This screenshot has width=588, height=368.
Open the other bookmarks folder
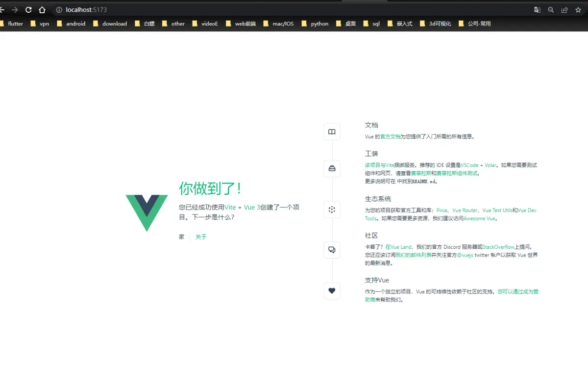point(173,24)
